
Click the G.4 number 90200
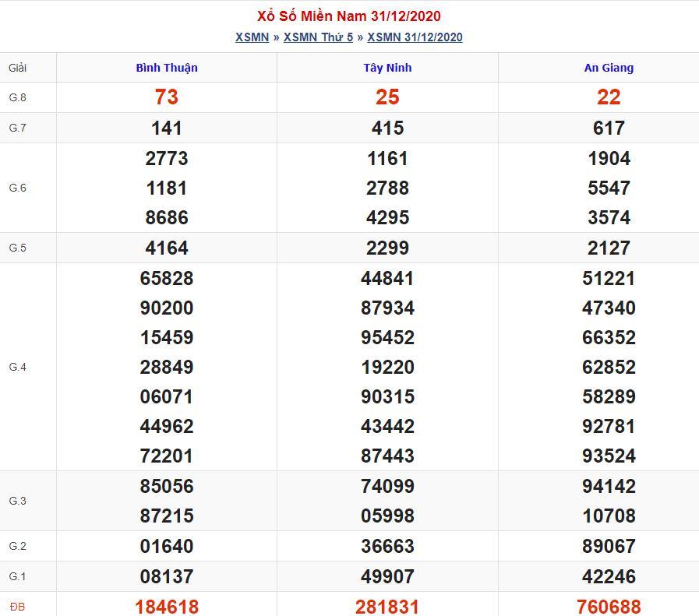tap(166, 308)
